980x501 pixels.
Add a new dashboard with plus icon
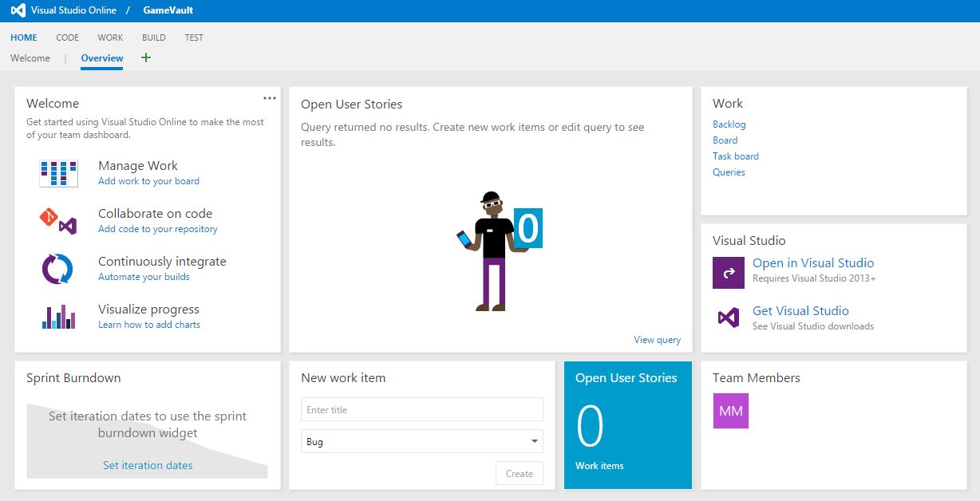click(145, 57)
